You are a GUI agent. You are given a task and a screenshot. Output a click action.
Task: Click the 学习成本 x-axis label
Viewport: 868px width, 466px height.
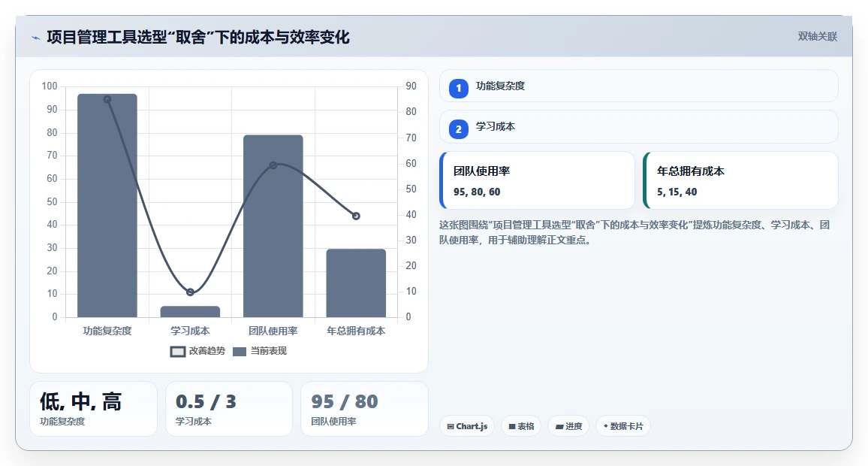point(191,331)
